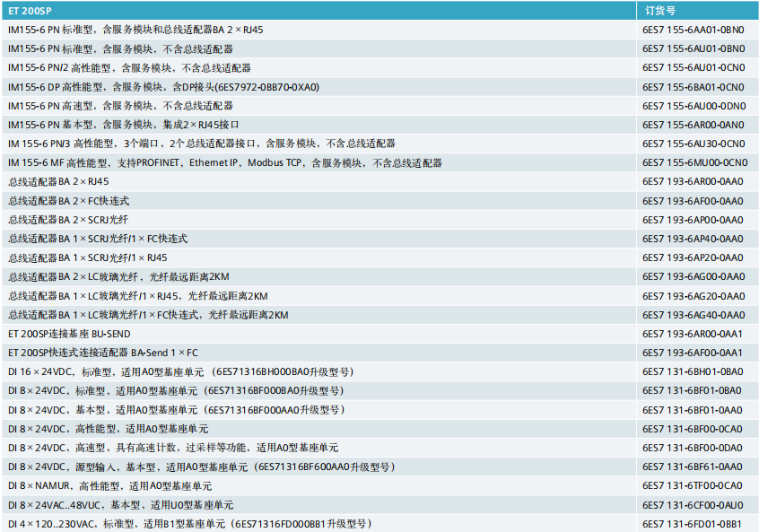Click the IM 155-6 MF 高性能型 description
Screen dimensions: 759x532
tap(225, 162)
